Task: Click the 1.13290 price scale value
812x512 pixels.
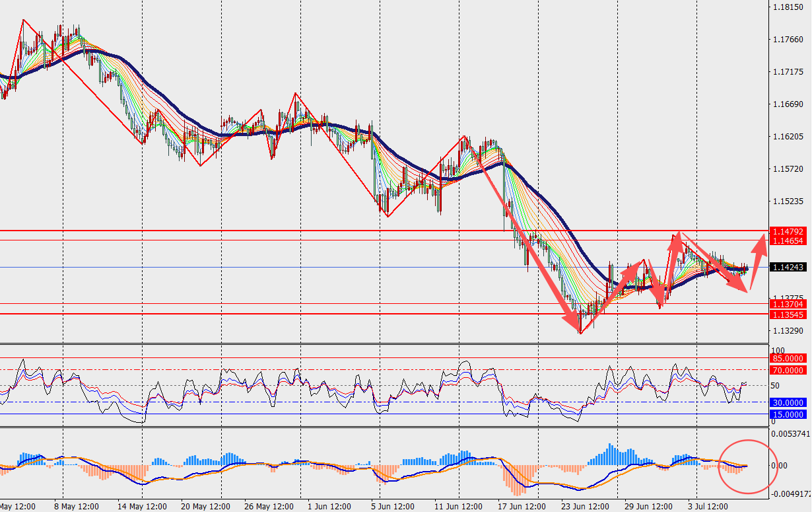Action: pos(786,330)
